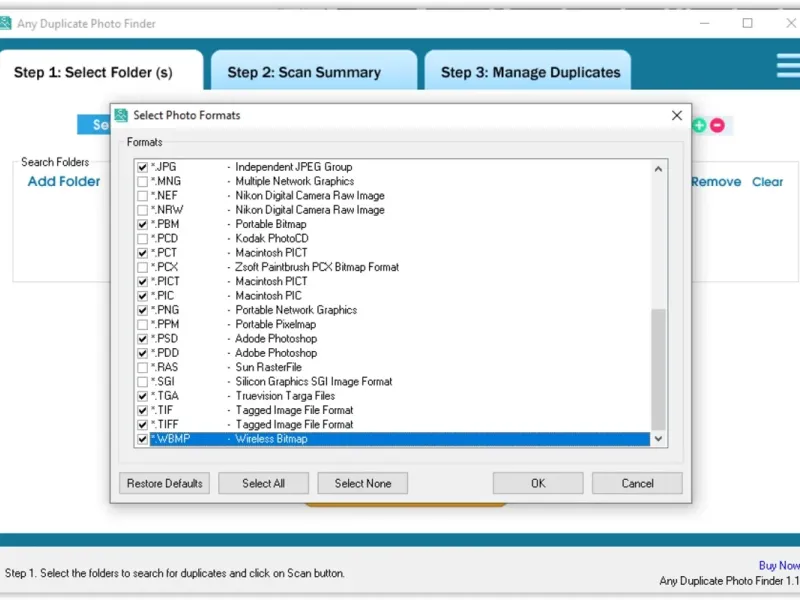
Task: Enable the *.PPM format checkbox
Action: tap(142, 324)
